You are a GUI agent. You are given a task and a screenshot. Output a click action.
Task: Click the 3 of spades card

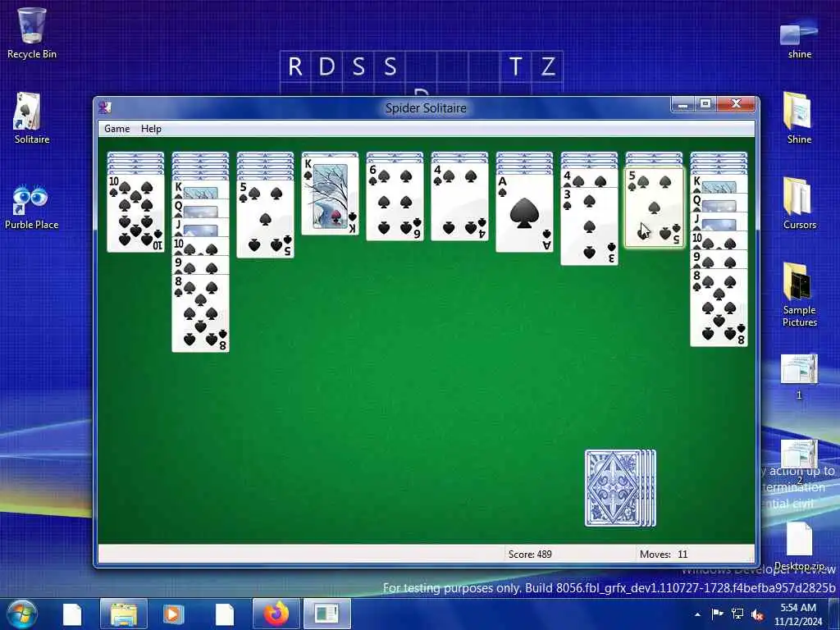pyautogui.click(x=589, y=226)
